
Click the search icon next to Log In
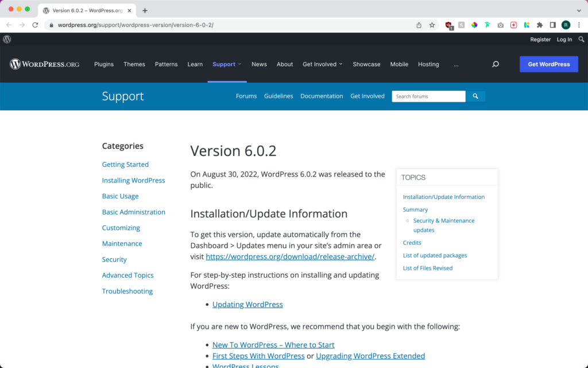point(581,39)
